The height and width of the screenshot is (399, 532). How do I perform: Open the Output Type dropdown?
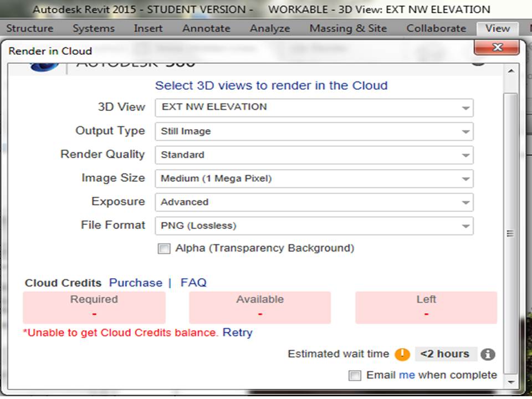[314, 131]
